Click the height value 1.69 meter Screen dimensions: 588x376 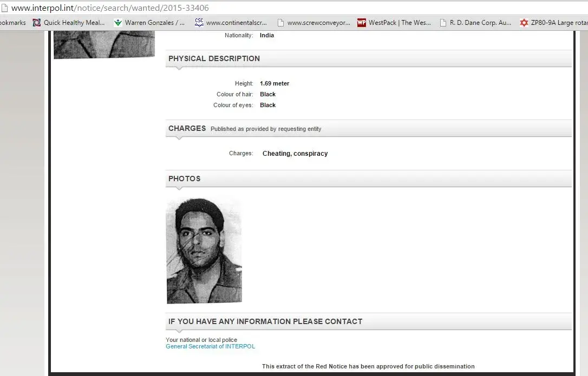[x=275, y=84]
